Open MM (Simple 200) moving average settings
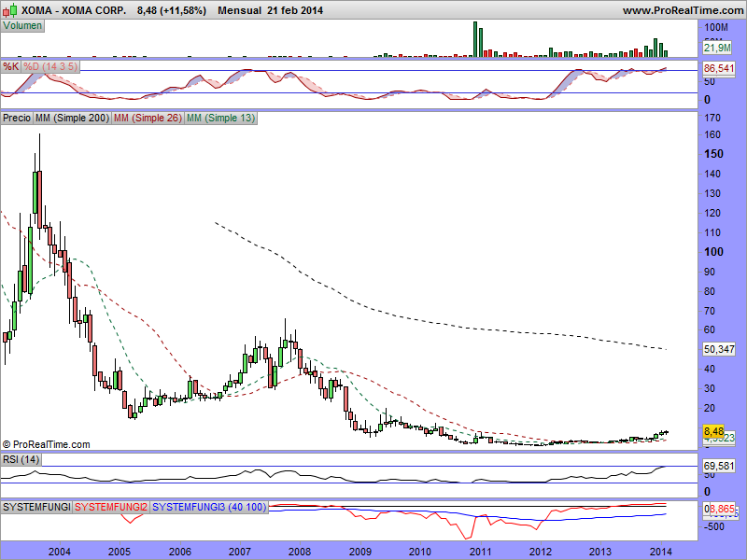 tap(73, 118)
